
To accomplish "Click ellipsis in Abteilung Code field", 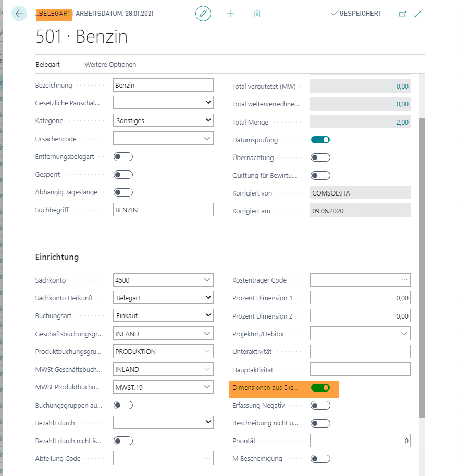I will pyautogui.click(x=207, y=458).
